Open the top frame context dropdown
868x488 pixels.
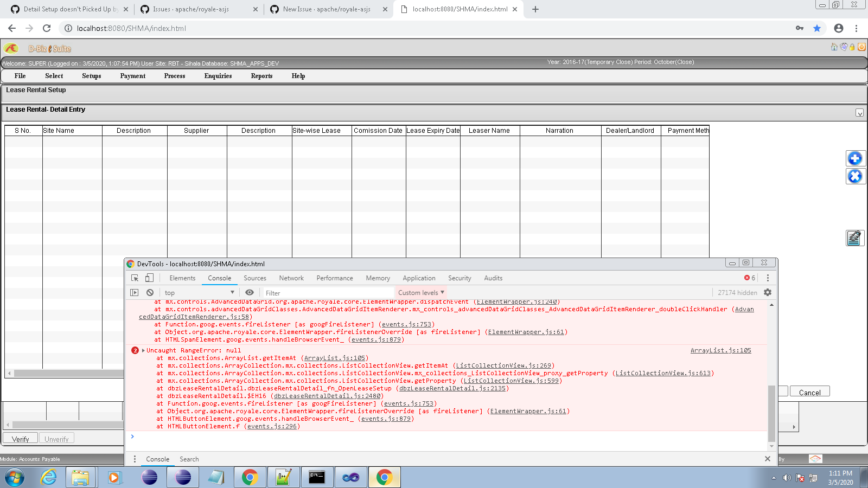pyautogui.click(x=199, y=292)
